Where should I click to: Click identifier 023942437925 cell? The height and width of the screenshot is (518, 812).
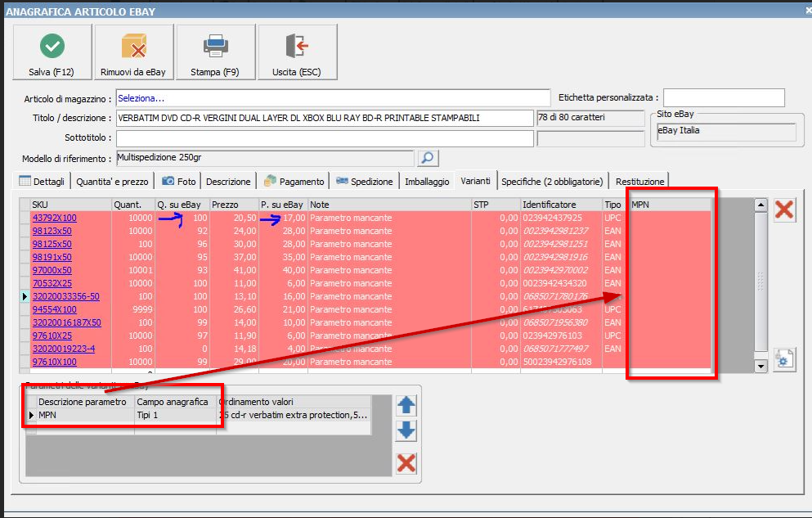click(561, 218)
